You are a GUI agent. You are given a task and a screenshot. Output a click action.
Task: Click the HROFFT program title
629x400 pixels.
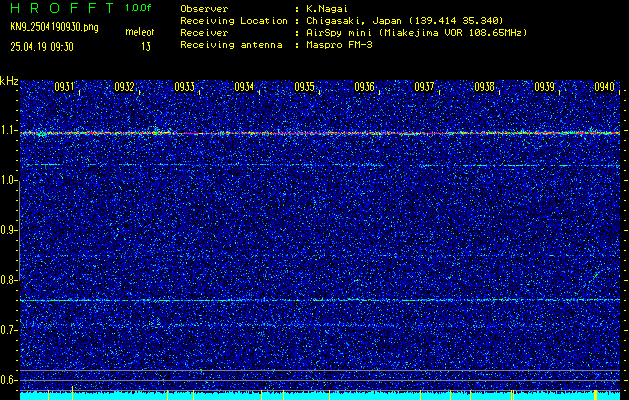point(63,8)
